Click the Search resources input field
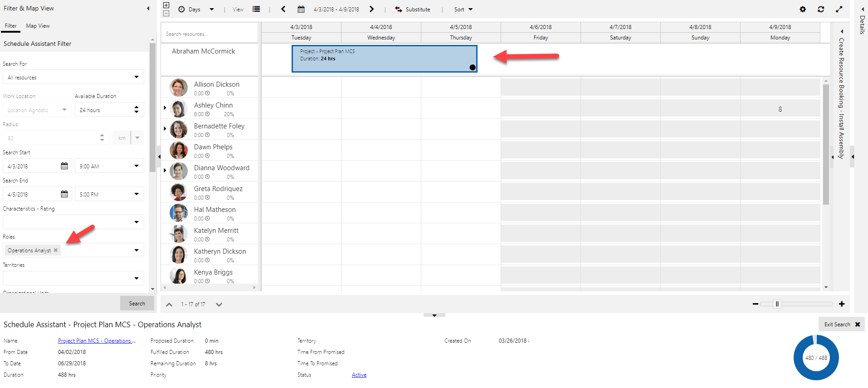Image resolution: width=868 pixels, height=388 pixels. click(x=209, y=34)
